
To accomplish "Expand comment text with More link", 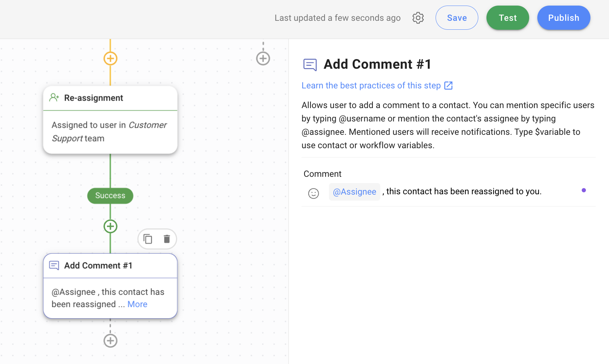I will point(137,304).
